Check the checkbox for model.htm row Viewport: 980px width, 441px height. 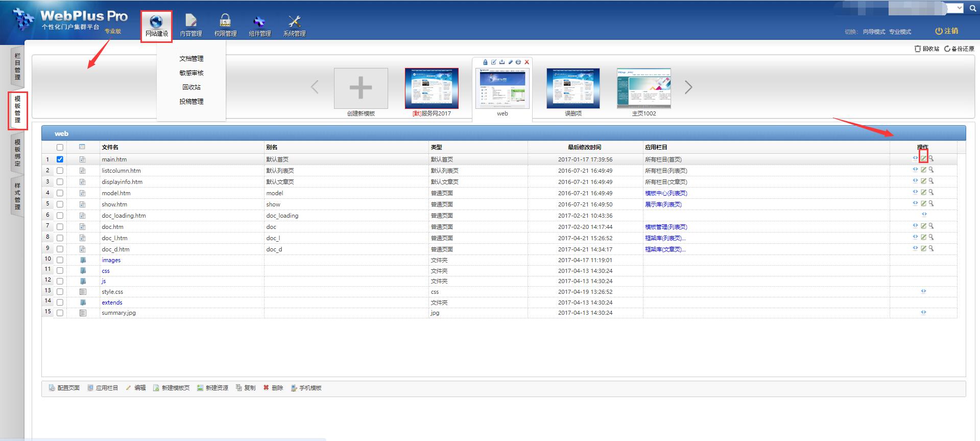pos(60,193)
